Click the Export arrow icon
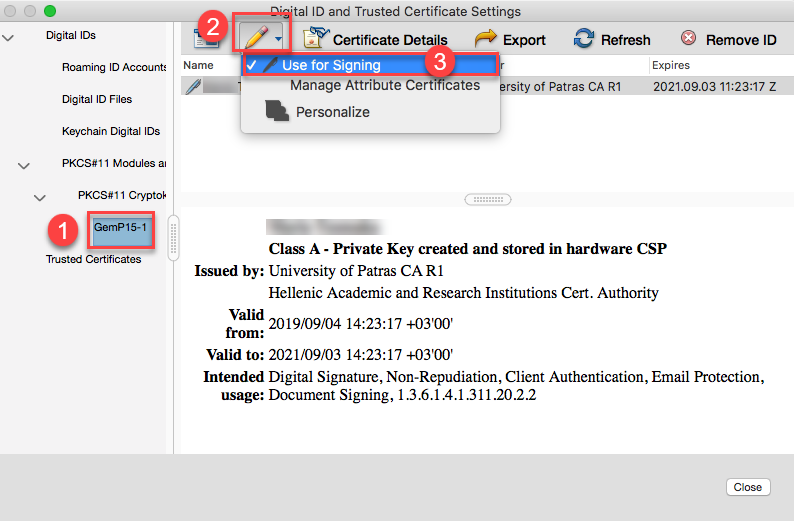 click(486, 39)
